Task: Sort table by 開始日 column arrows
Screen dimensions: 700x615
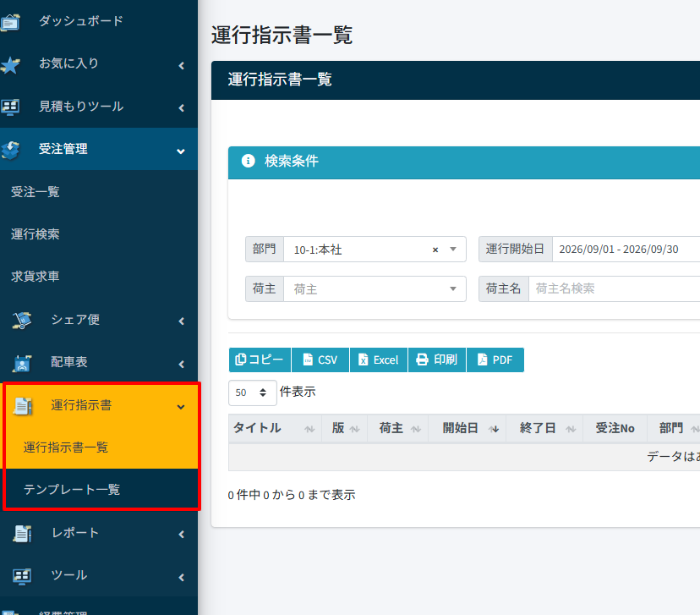Action: (x=494, y=429)
